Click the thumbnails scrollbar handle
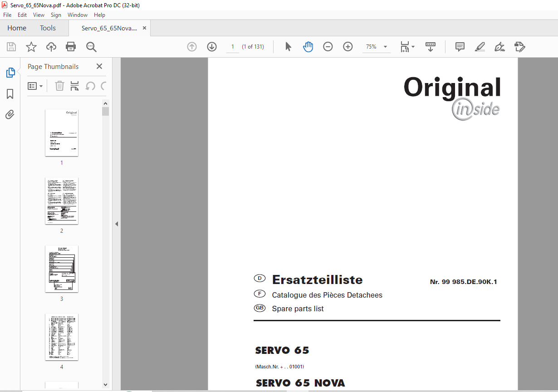 click(105, 112)
